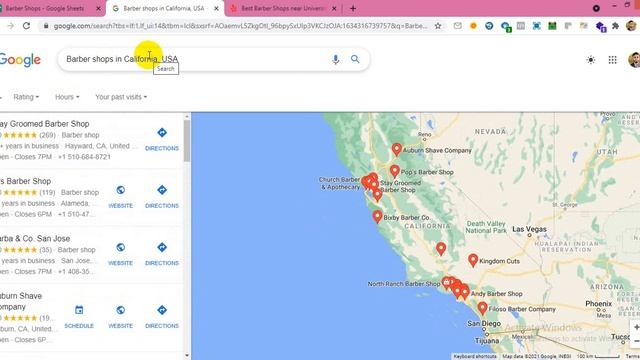Open the Rating filter dropdown
This screenshot has width=640, height=360.
(26, 97)
